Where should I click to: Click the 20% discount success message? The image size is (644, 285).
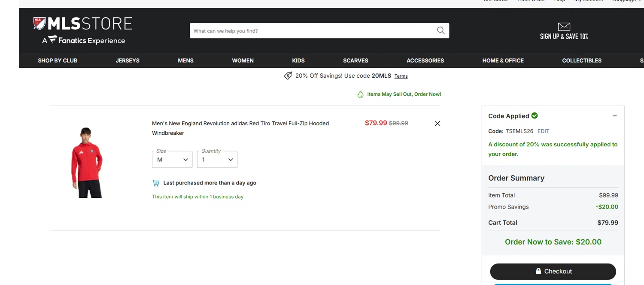point(553,149)
